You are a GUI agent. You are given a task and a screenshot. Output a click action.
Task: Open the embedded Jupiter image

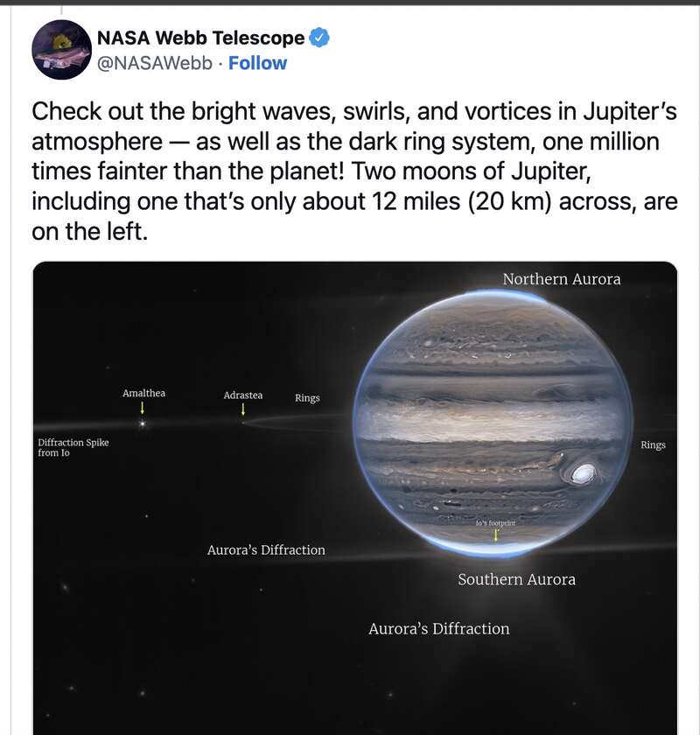pyautogui.click(x=355, y=498)
